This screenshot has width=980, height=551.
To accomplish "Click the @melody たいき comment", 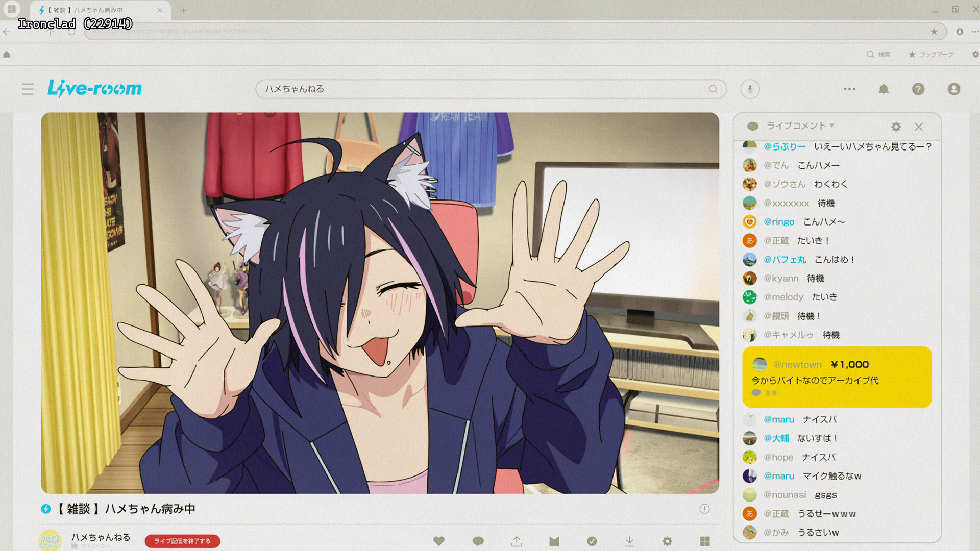I will (x=790, y=297).
